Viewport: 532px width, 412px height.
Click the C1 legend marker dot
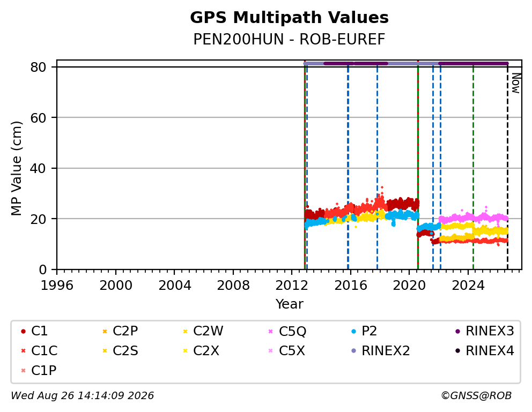[23, 331]
